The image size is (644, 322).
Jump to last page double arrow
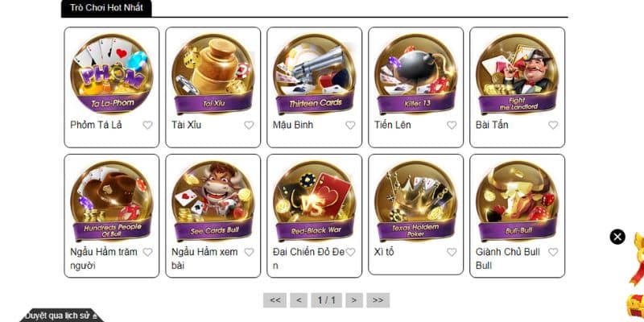378,300
